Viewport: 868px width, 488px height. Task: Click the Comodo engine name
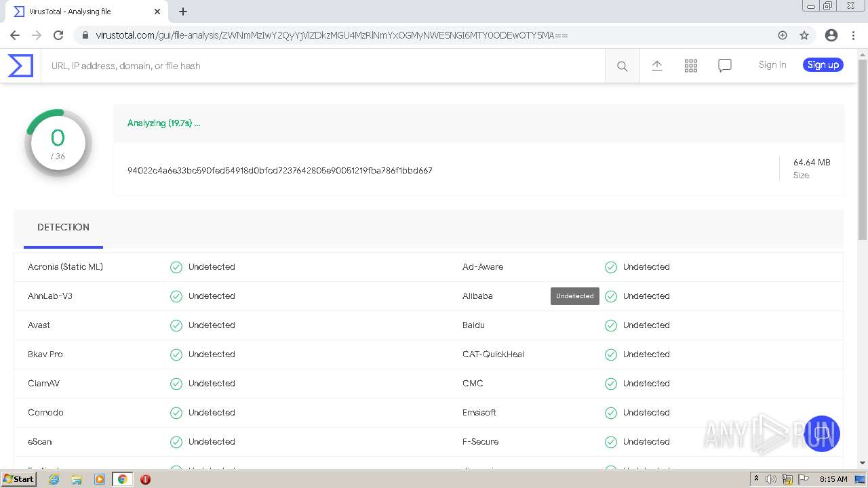(45, 413)
